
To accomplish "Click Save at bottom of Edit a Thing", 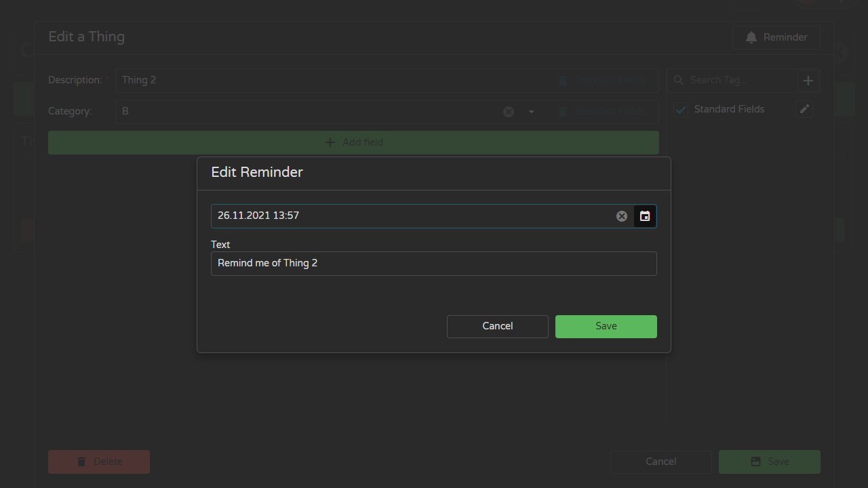I will pos(770,462).
